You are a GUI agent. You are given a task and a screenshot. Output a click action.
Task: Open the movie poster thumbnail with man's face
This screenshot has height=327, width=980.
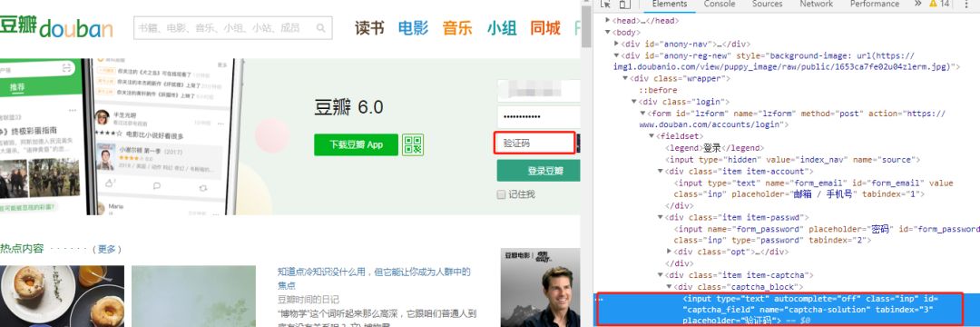point(540,288)
